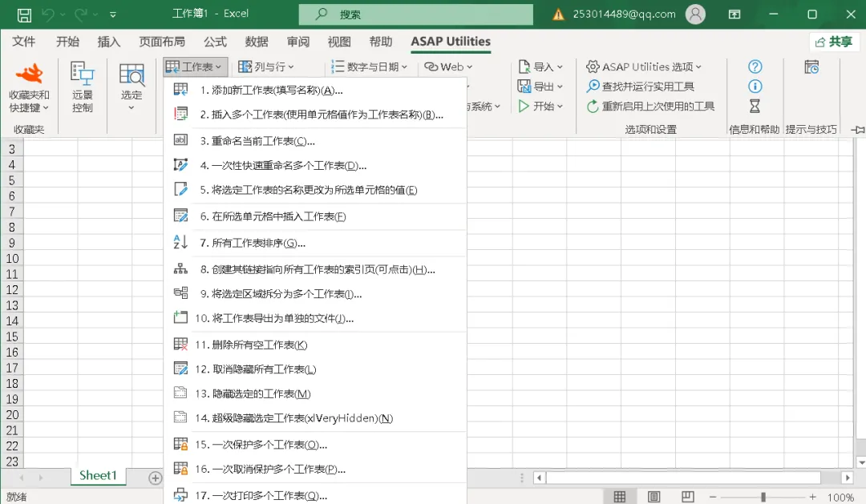Click the 共享 share button
The image size is (866, 504).
click(833, 42)
